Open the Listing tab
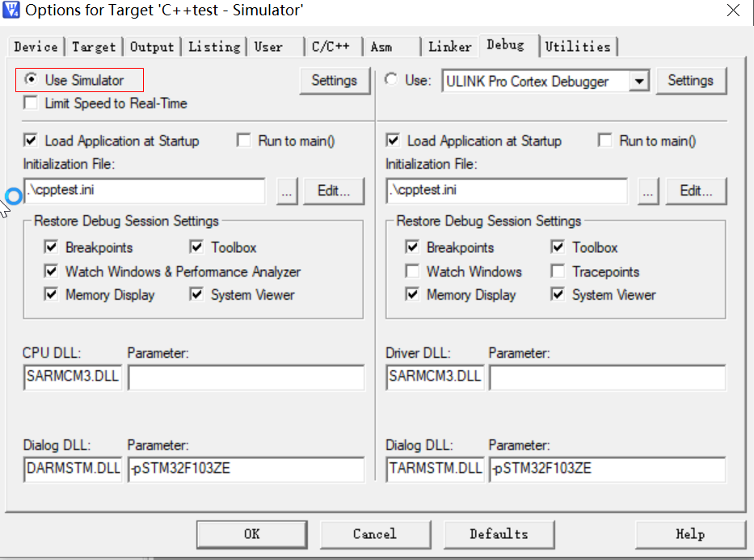 pyautogui.click(x=214, y=47)
